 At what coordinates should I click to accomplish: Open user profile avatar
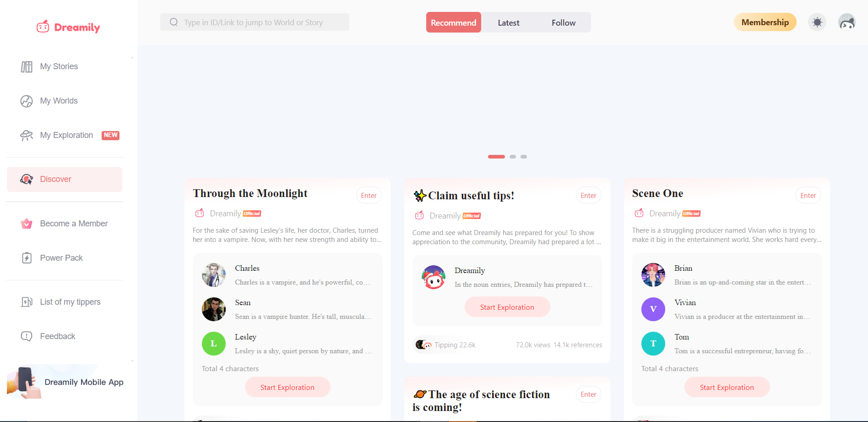(846, 22)
